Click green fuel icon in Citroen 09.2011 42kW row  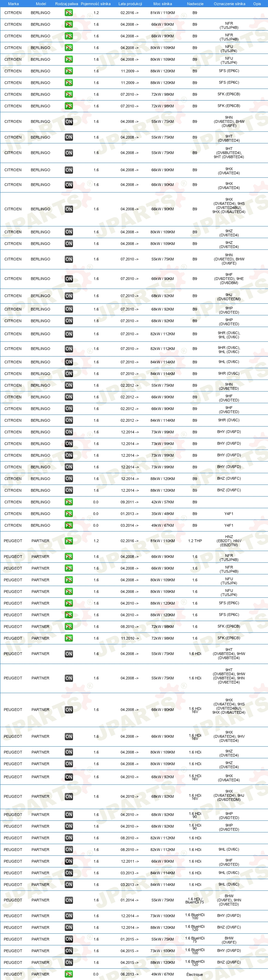pos(69,502)
